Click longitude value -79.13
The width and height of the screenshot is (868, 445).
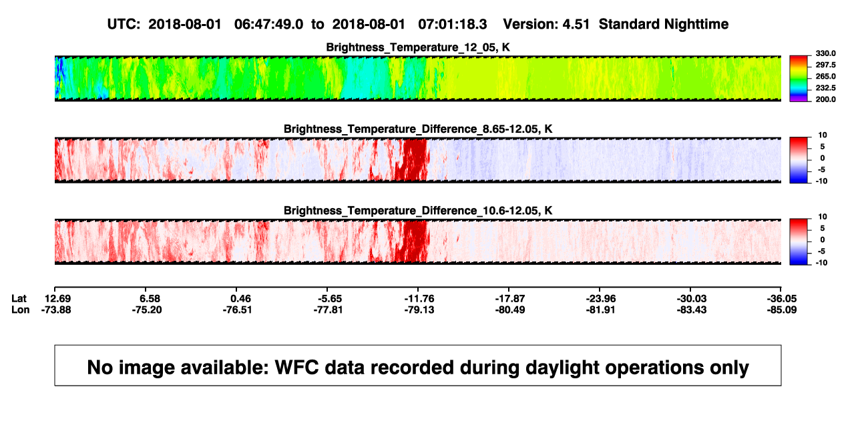click(418, 310)
